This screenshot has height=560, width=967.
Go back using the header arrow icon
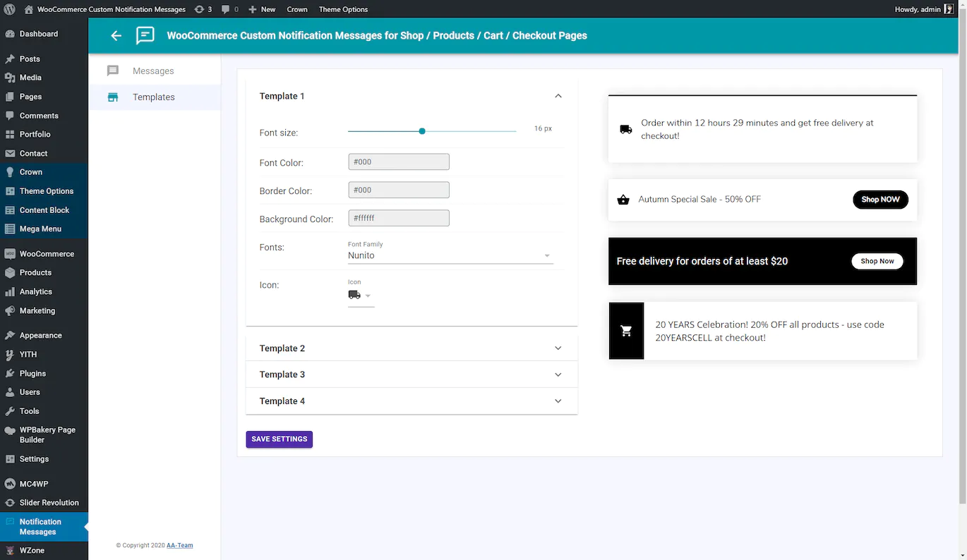116,35
